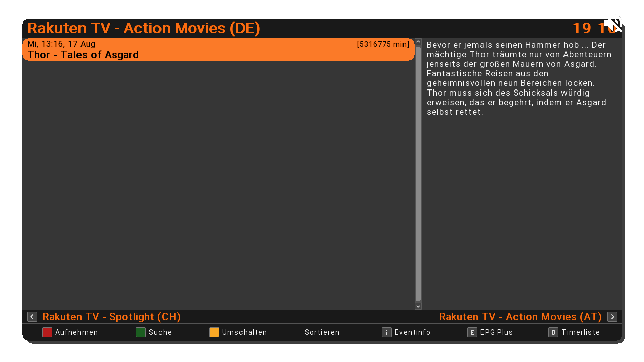Click the scrollbar up arrow

click(x=418, y=42)
